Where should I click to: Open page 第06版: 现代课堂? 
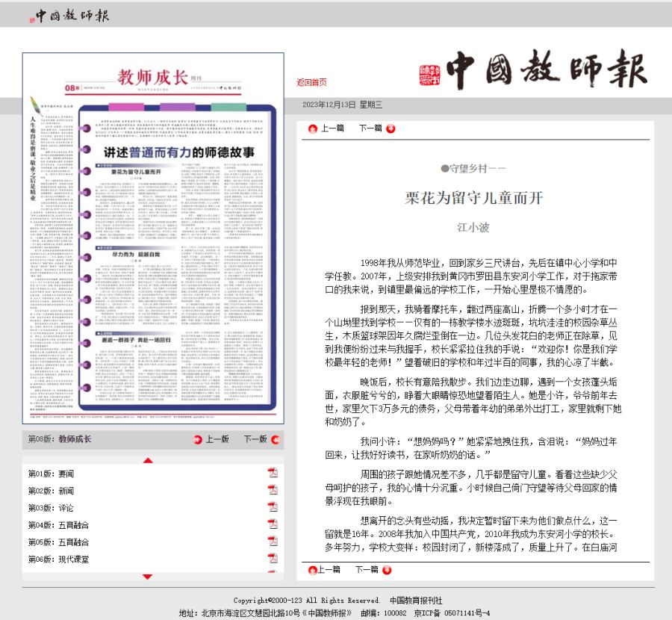(x=58, y=559)
